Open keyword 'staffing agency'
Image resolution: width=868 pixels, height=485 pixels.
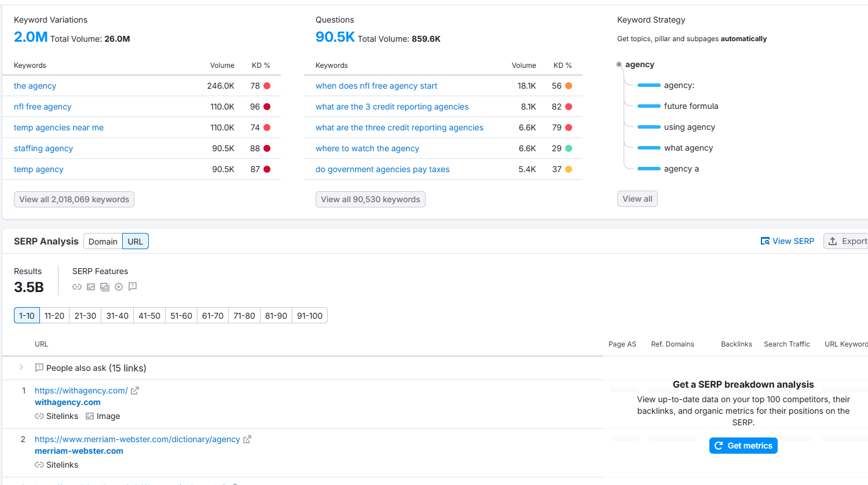pyautogui.click(x=43, y=148)
